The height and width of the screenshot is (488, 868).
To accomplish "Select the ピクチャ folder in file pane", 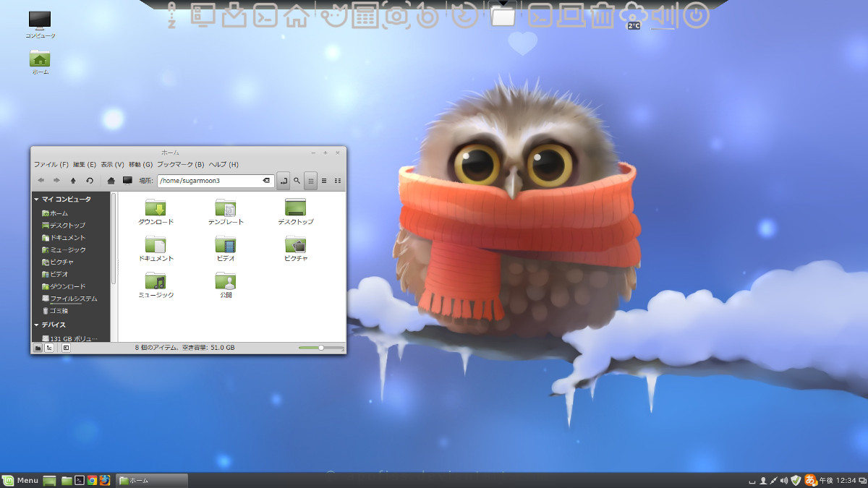I will 296,248.
